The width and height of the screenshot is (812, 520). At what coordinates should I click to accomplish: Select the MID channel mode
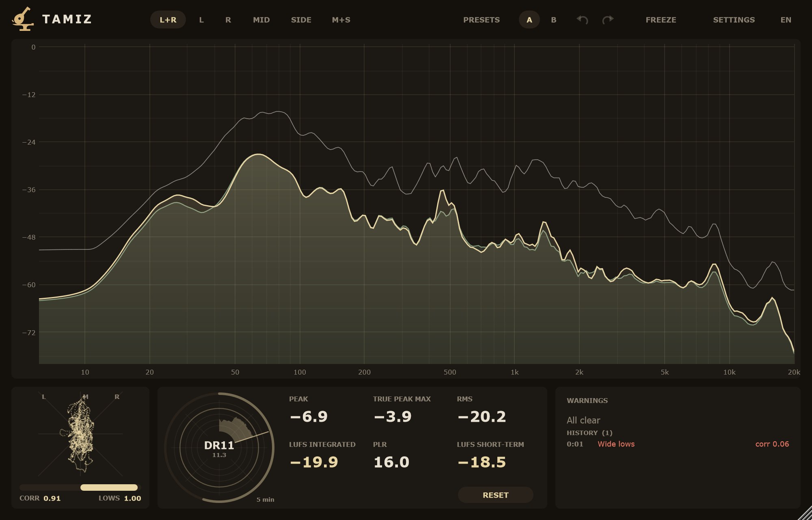pos(261,19)
